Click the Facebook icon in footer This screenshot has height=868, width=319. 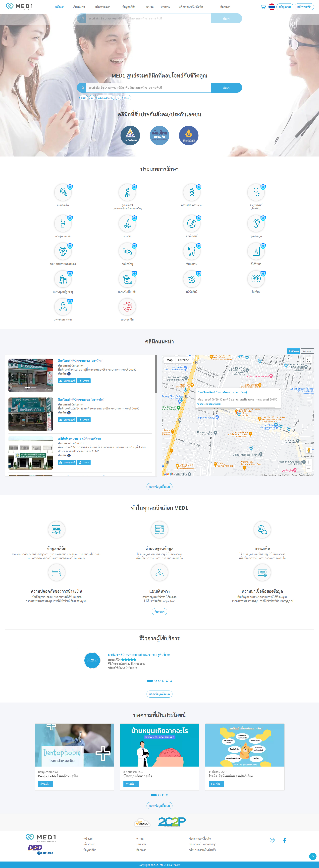pos(285,840)
